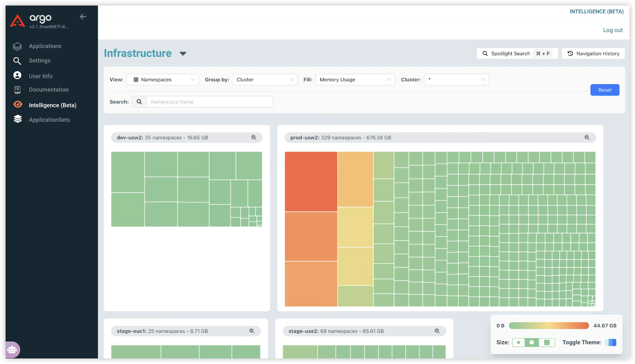This screenshot has height=364, width=635.
Task: Select the medium tile size option
Action: pos(532,342)
